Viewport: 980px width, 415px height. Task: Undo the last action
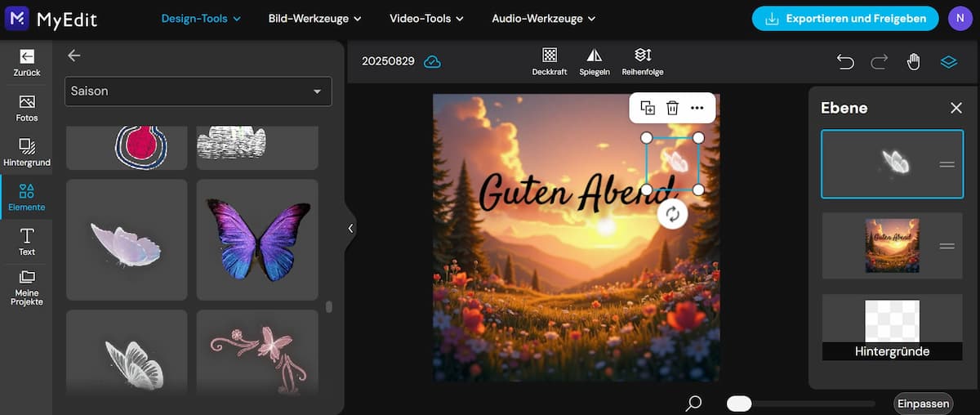pos(845,62)
